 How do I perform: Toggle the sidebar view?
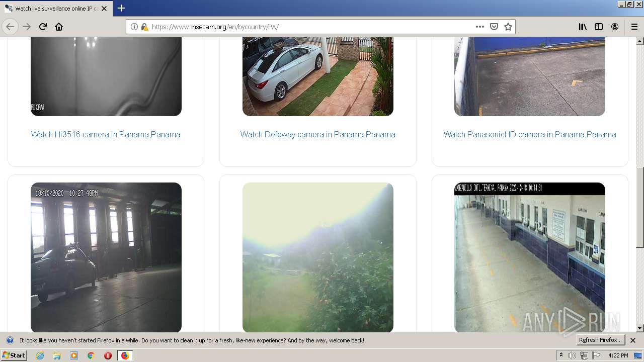click(599, 27)
